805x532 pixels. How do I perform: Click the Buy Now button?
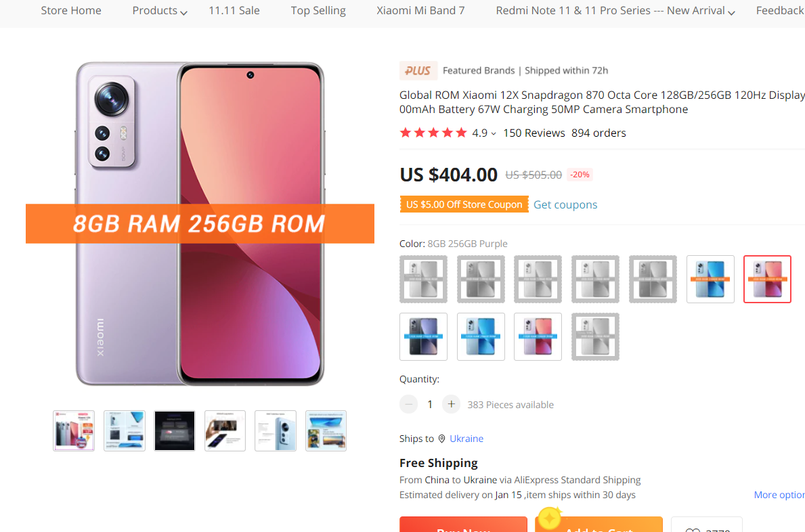463,525
